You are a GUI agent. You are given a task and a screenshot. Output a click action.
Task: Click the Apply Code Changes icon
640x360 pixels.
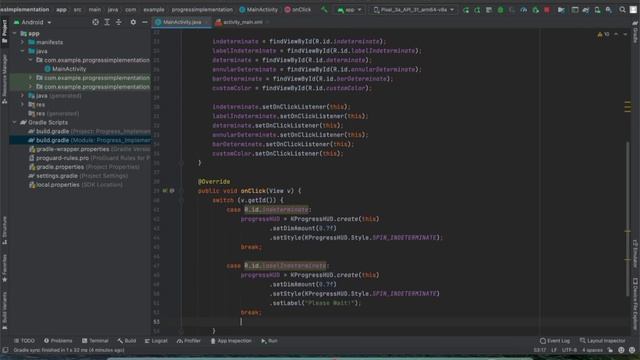(489, 10)
